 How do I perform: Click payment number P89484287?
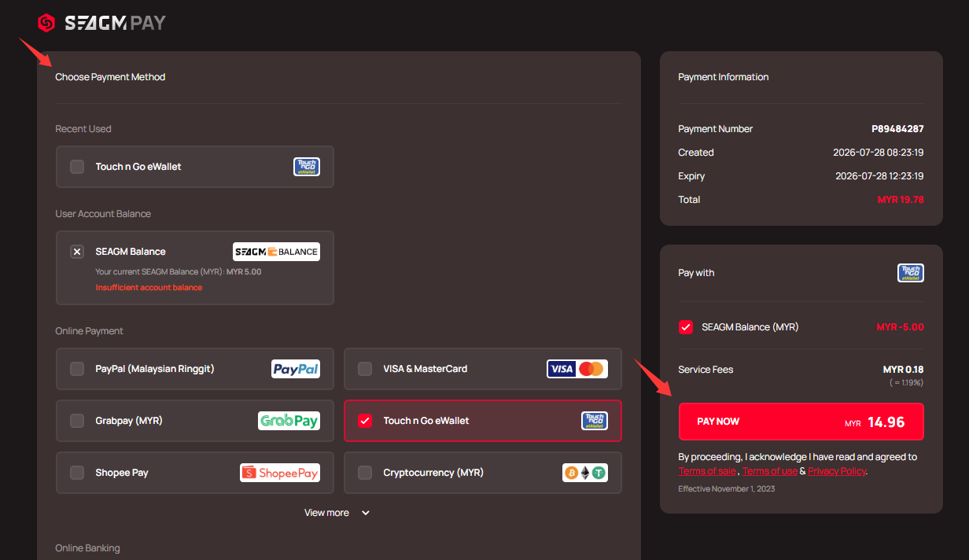click(897, 129)
